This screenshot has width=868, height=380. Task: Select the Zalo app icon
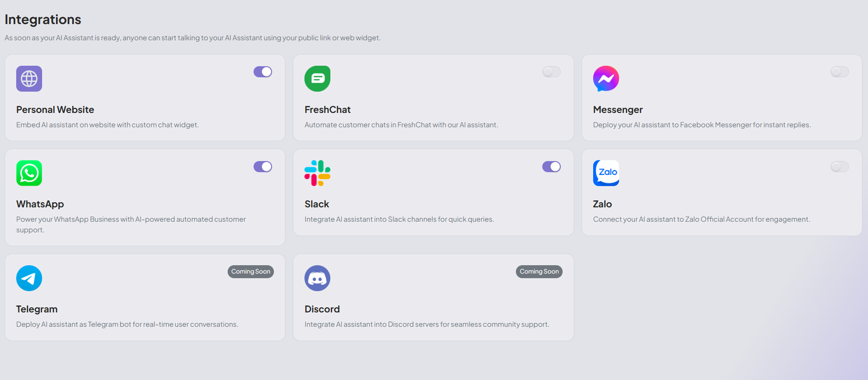tap(606, 173)
